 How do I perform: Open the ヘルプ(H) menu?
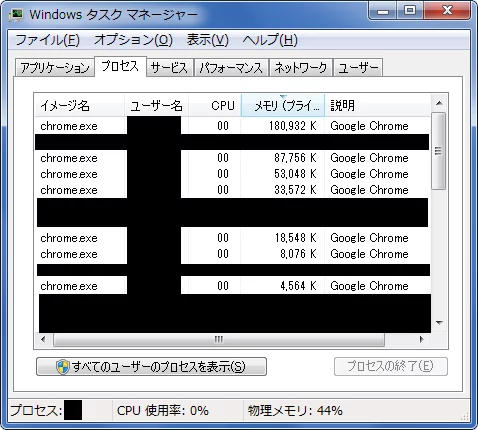pyautogui.click(x=270, y=40)
